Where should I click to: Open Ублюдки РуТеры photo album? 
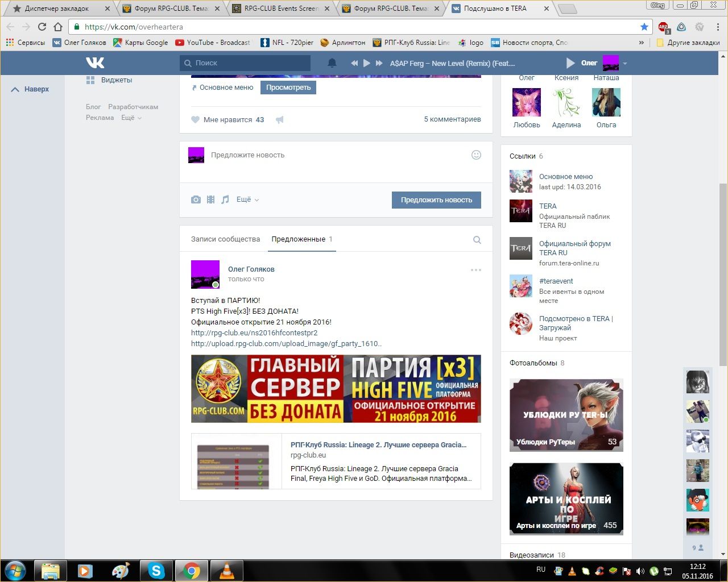[x=566, y=415]
